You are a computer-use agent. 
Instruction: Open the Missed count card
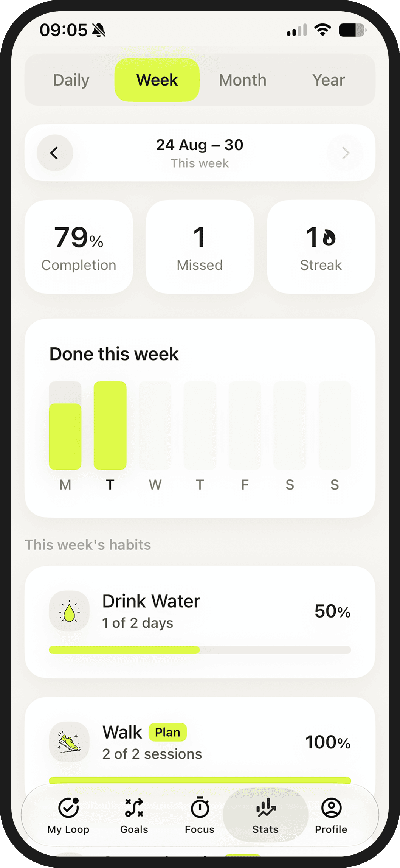(200, 247)
